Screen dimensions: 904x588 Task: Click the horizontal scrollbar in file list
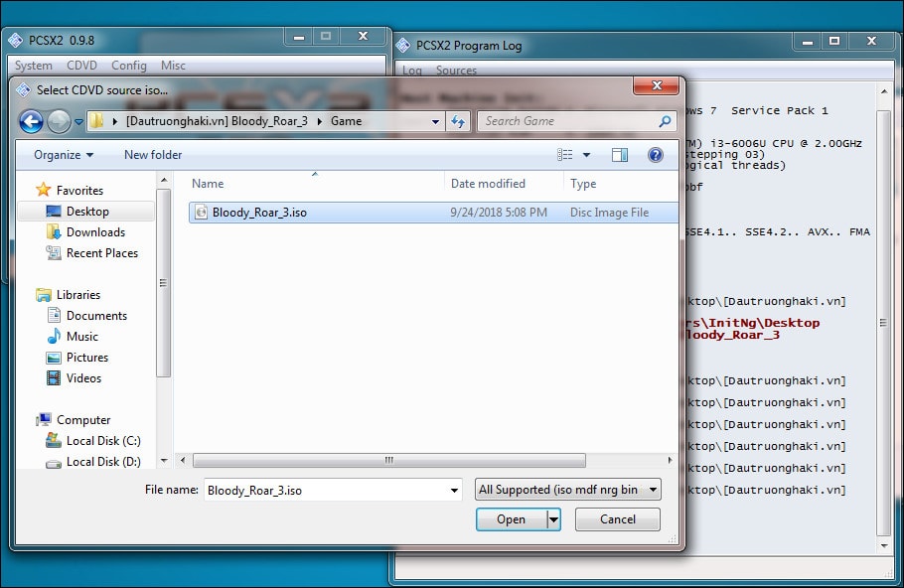click(x=389, y=460)
